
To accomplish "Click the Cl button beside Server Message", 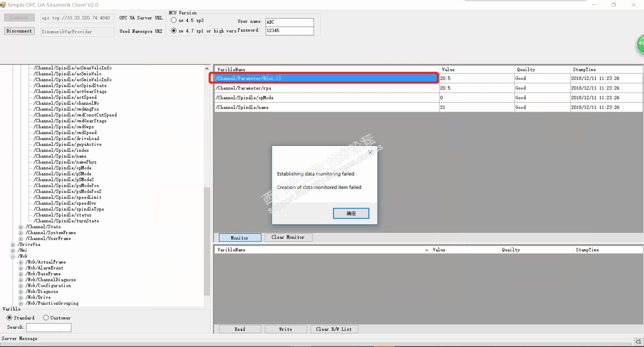I will pyautogui.click(x=638, y=342).
